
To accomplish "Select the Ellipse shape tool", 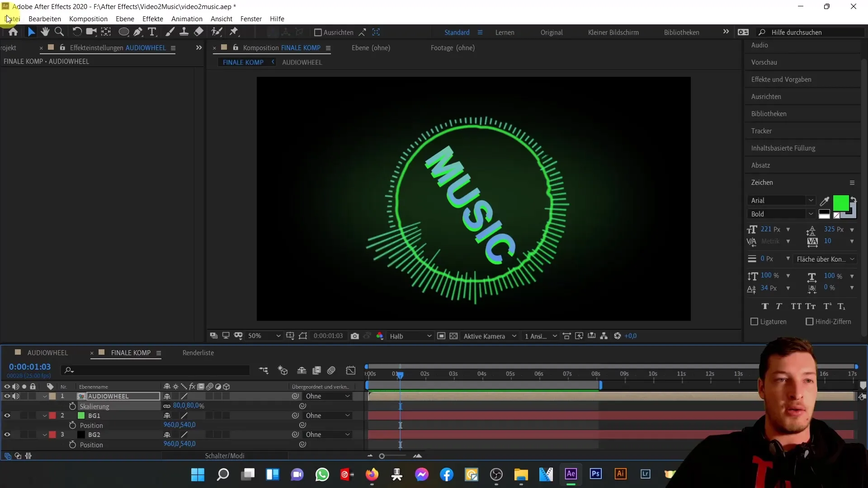I will (123, 32).
